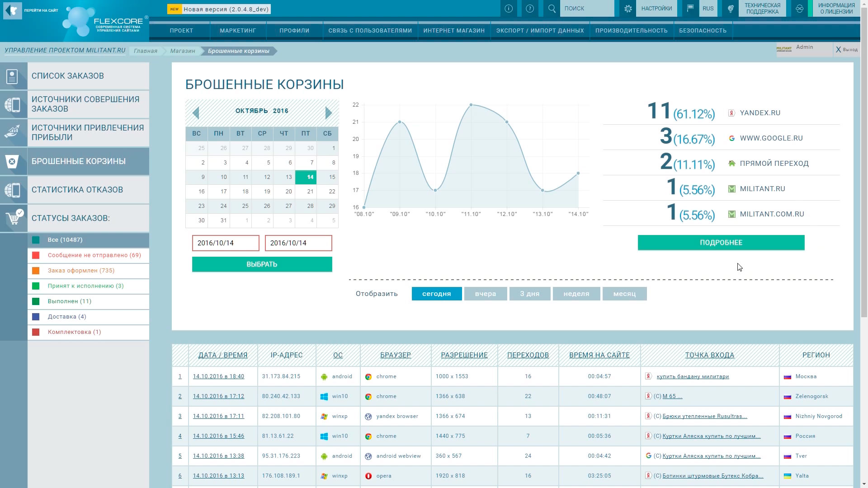868x488 pixels.
Task: Open entry 14.10.2016 в 17:12
Action: click(218, 396)
